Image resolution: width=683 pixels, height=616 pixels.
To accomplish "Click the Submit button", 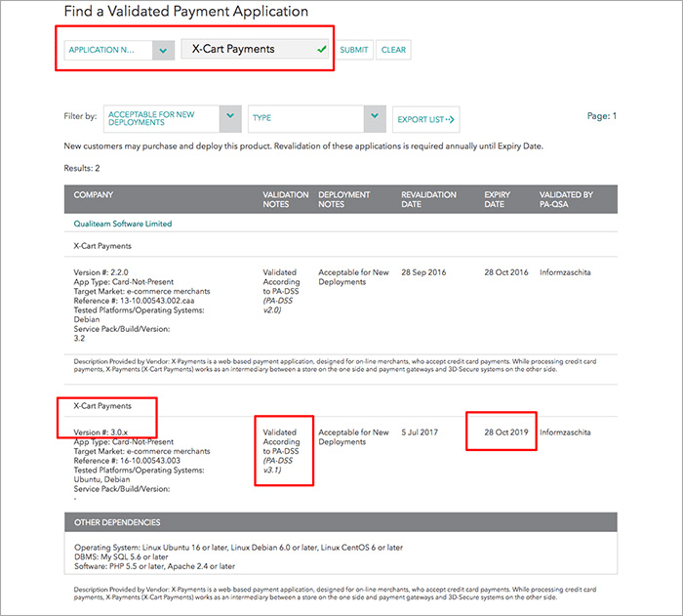I will (353, 50).
